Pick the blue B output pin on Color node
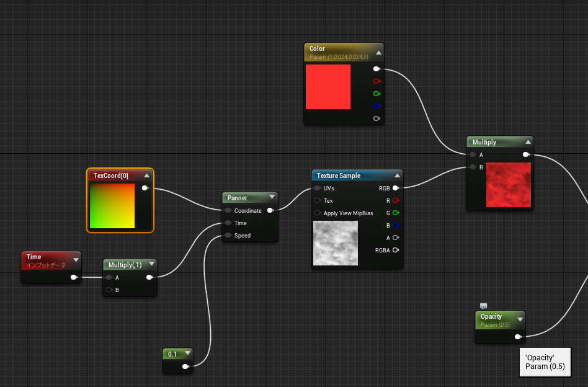 click(x=376, y=106)
